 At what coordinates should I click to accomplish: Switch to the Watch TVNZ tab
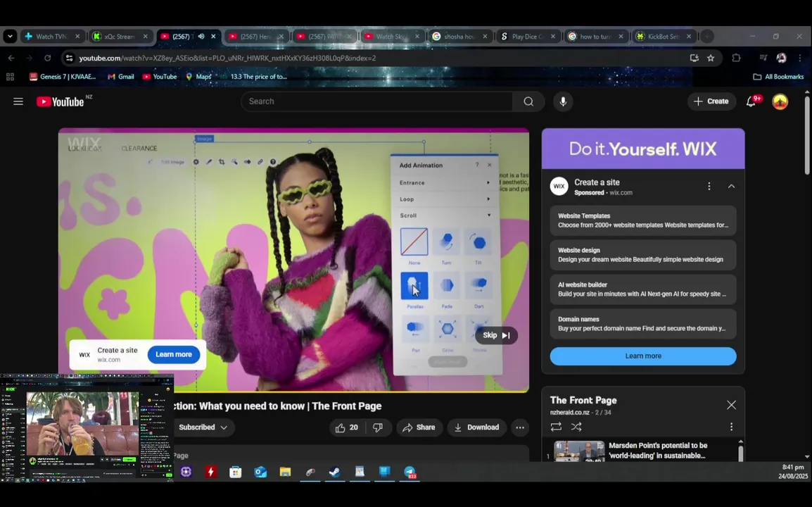coord(52,37)
